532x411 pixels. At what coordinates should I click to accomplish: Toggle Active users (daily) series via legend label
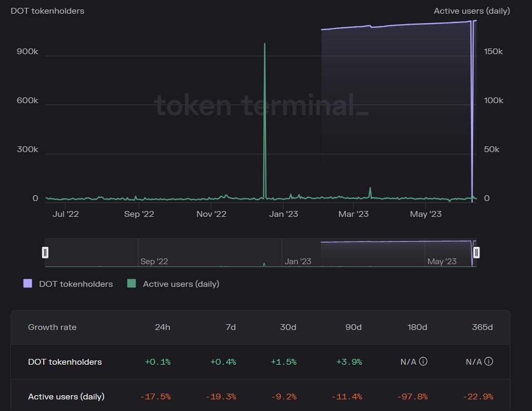click(181, 284)
